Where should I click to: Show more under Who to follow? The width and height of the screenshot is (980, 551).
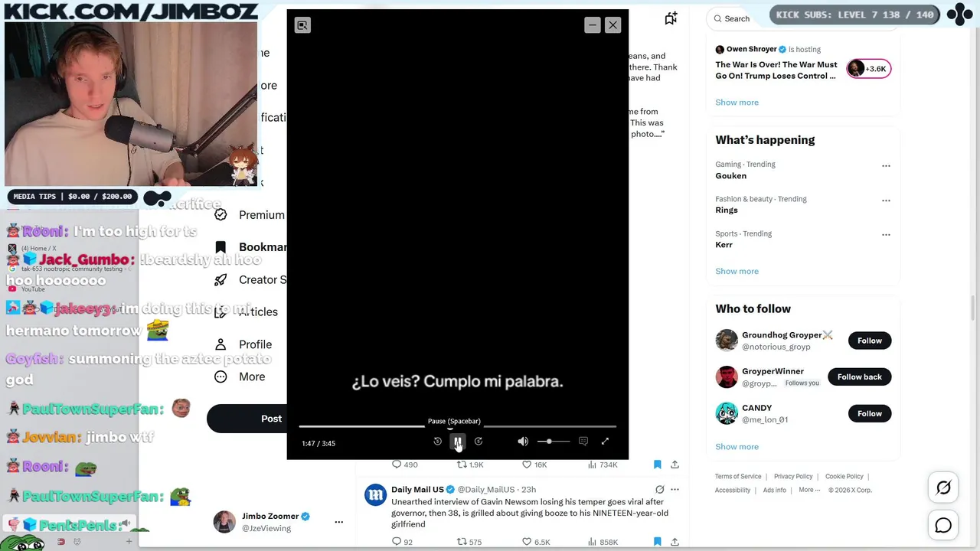737,447
